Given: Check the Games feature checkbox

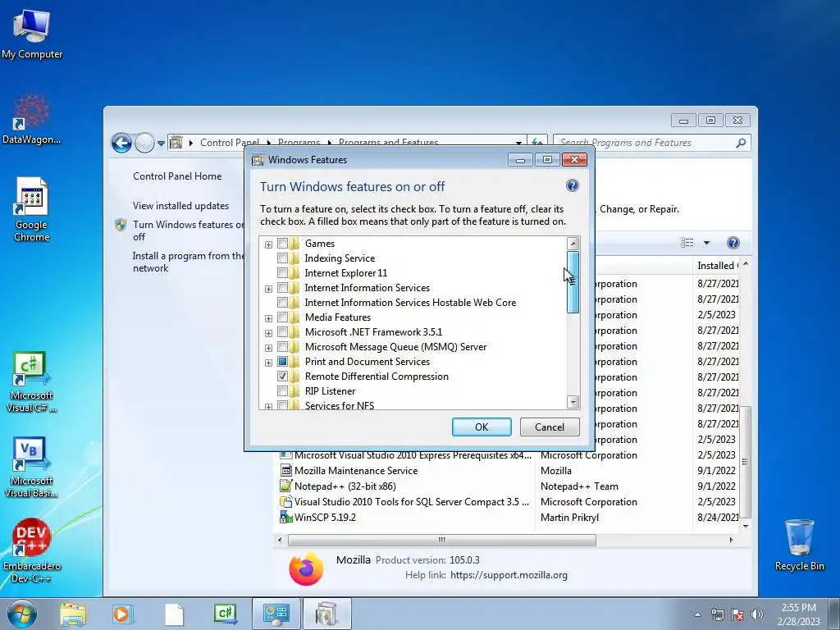Looking at the screenshot, I should coord(282,243).
